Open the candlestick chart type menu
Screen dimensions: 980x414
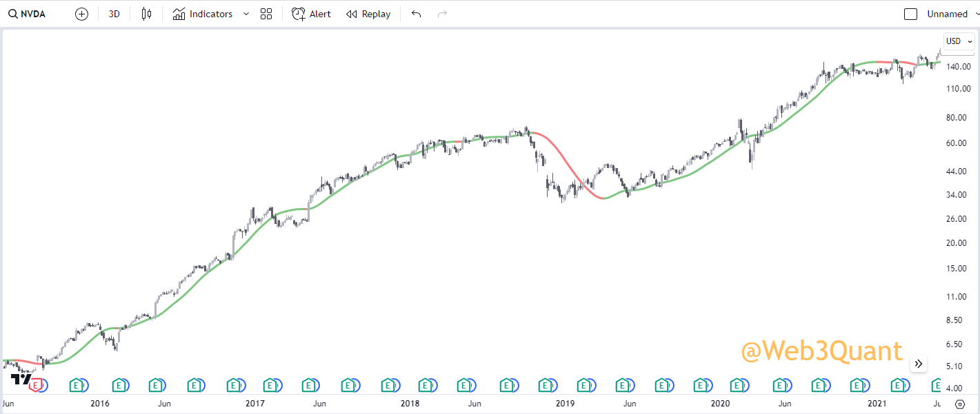(x=146, y=14)
